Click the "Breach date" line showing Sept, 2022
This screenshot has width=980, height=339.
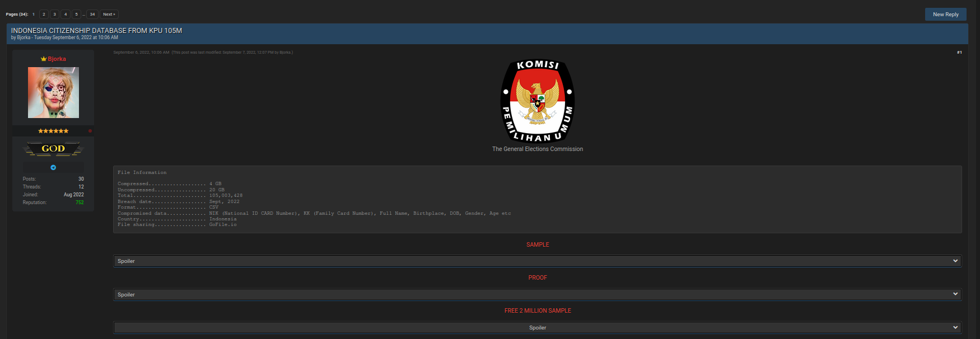179,201
